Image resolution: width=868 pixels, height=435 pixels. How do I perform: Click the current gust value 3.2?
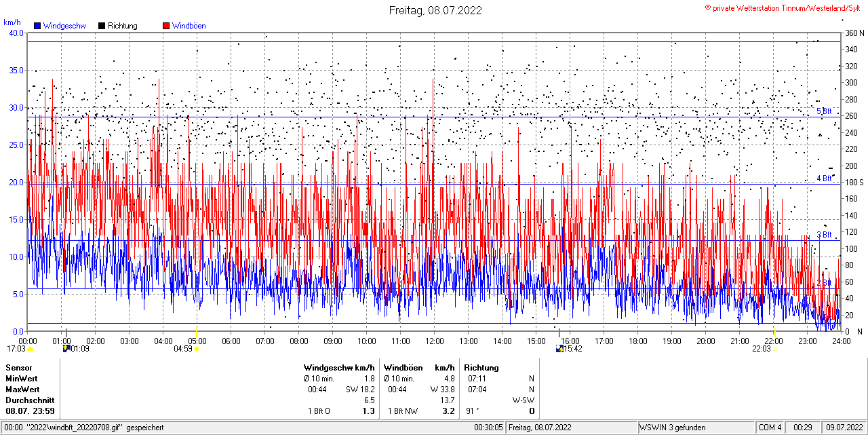[x=448, y=411]
